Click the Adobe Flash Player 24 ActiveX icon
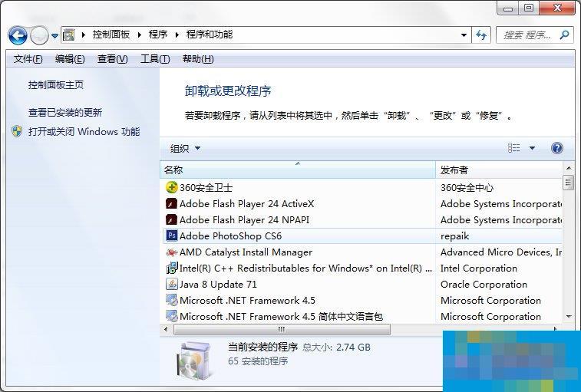The width and height of the screenshot is (581, 392). pyautogui.click(x=171, y=204)
